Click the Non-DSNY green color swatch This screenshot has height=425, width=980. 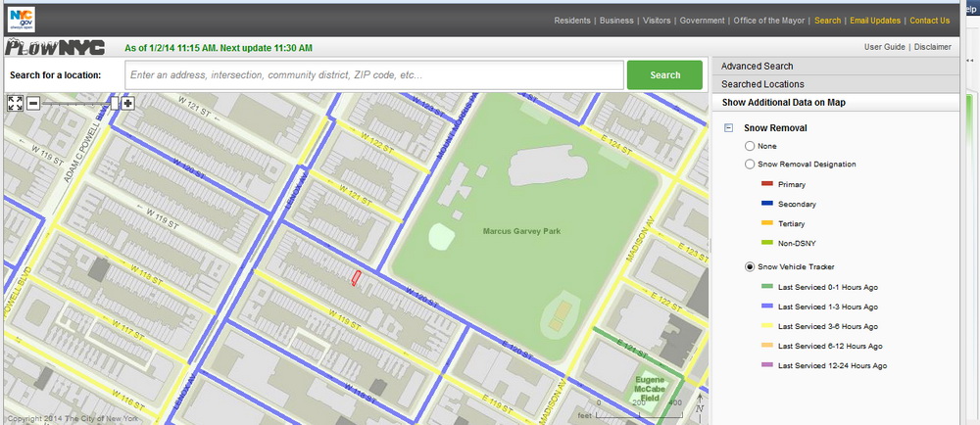click(767, 243)
